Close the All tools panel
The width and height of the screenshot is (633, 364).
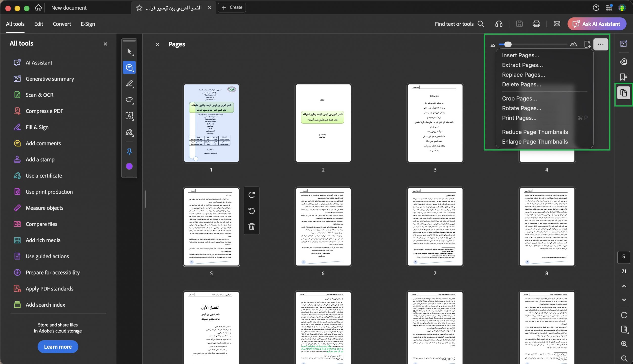(x=105, y=44)
